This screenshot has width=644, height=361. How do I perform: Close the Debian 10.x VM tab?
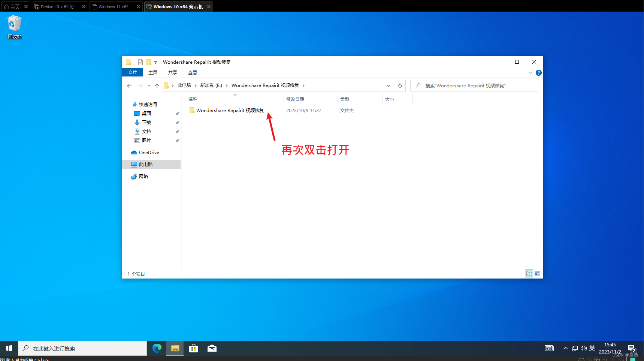(84, 7)
